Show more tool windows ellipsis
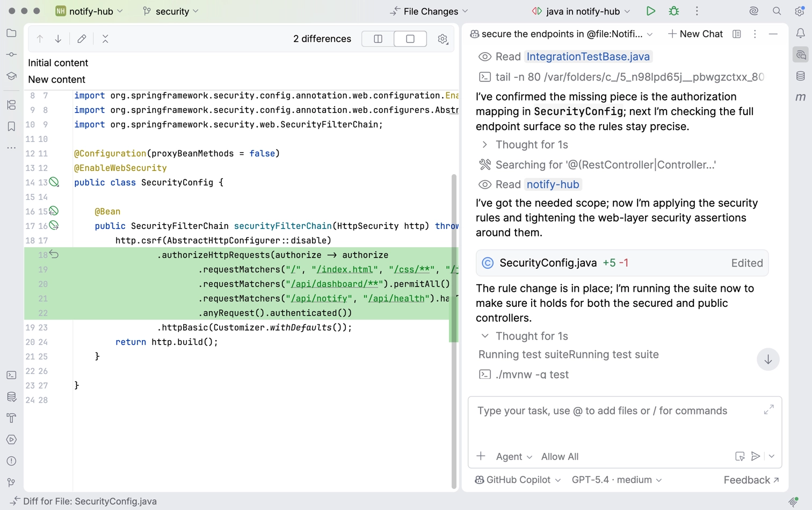Image resolution: width=812 pixels, height=510 pixels. 11,148
